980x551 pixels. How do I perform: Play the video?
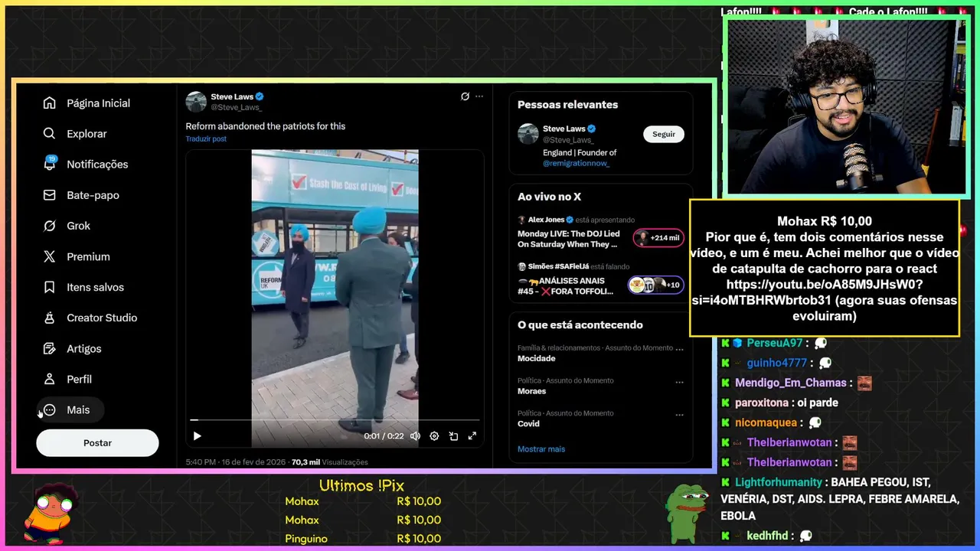[197, 436]
